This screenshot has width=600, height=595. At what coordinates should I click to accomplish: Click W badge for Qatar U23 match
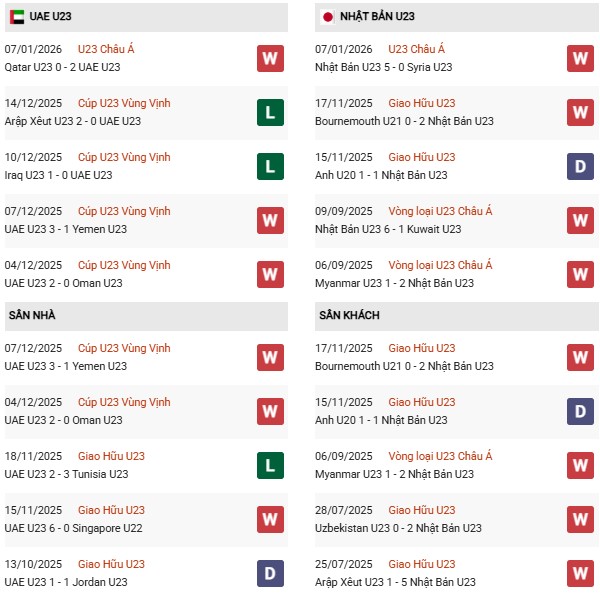tap(268, 58)
